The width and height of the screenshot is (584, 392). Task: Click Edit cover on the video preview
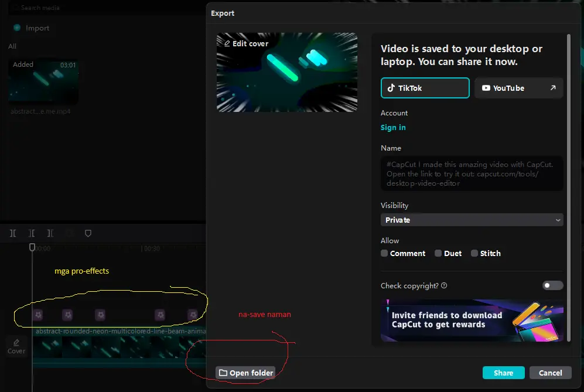coord(246,43)
